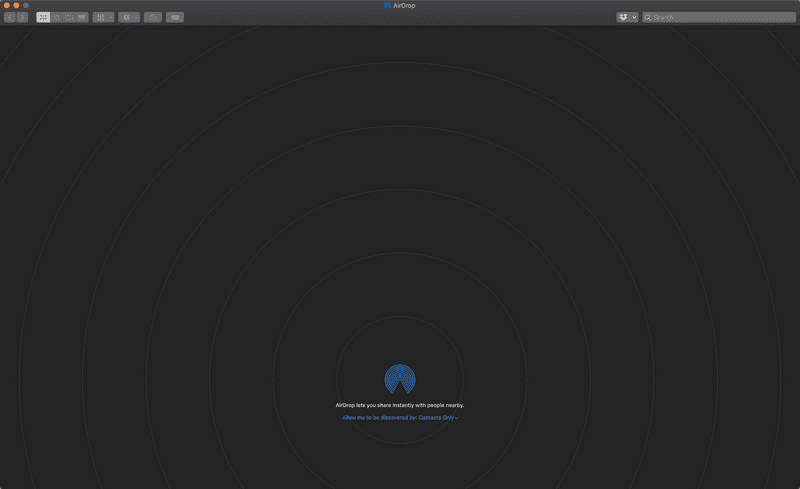Click 'AirDrop lets you share instantly' text
Screen dimensions: 800x489
399,405
